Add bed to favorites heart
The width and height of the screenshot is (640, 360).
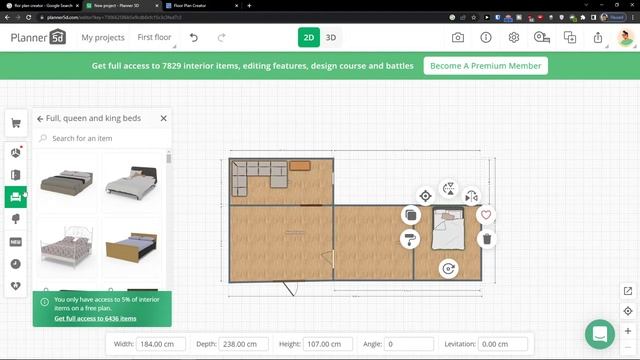[486, 215]
